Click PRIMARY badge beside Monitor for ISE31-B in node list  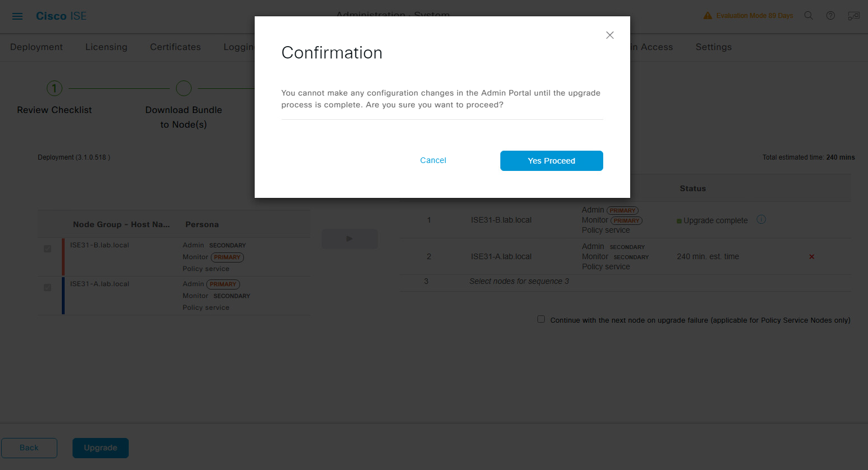tap(227, 257)
